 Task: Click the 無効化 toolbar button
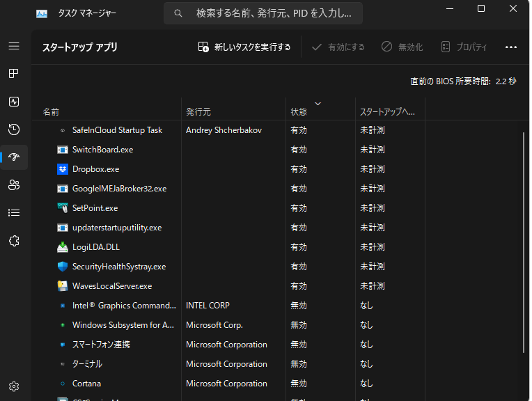[402, 47]
